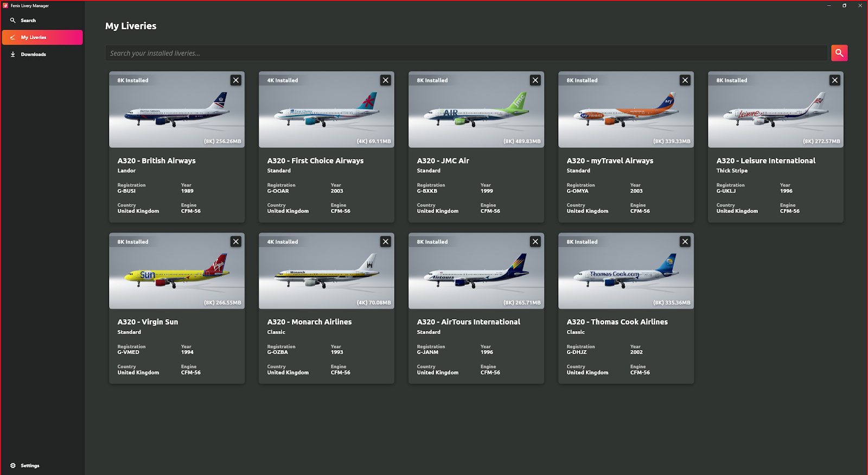The image size is (868, 475).
Task: Click the red search magnifier button
Action: pos(839,53)
